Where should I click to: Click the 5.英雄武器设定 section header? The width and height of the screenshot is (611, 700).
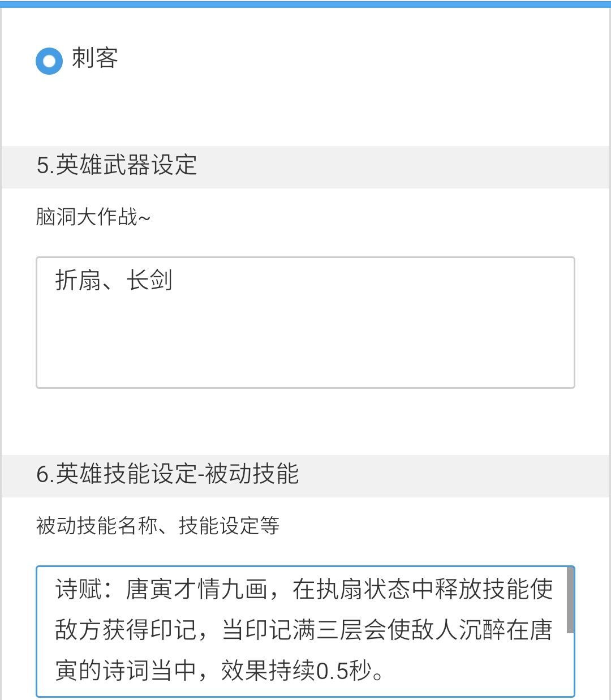point(305,167)
